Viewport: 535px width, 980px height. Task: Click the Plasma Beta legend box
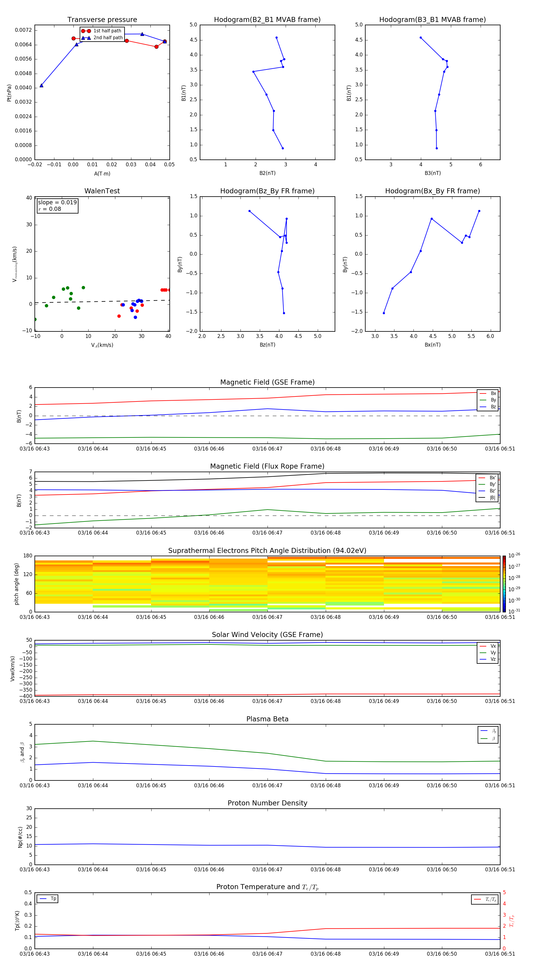(488, 735)
